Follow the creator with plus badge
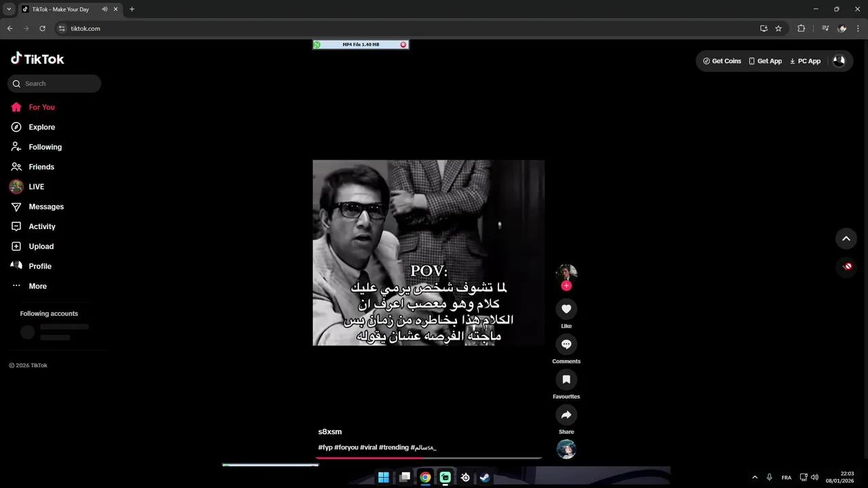Image resolution: width=868 pixels, height=488 pixels. pyautogui.click(x=566, y=286)
